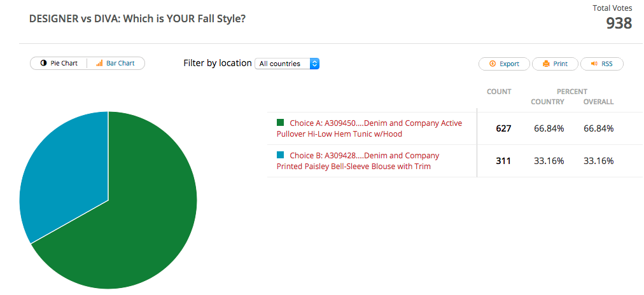Screen dimensions: 644x295
Task: Click the blue Choice B legend swatch
Action: (280, 154)
